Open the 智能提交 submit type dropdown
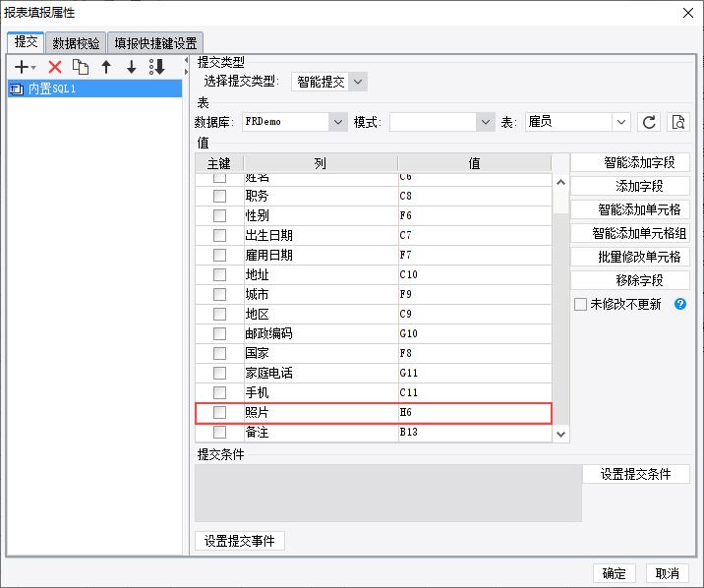 tap(357, 82)
